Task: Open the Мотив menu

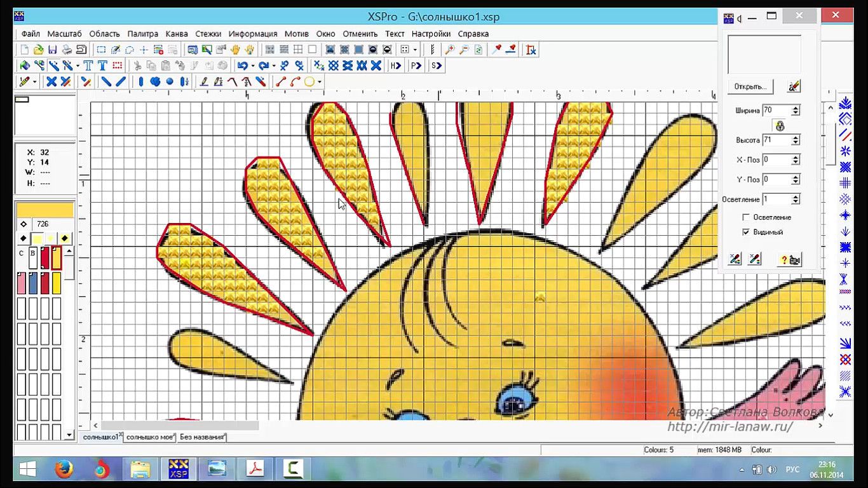Action: [x=297, y=34]
